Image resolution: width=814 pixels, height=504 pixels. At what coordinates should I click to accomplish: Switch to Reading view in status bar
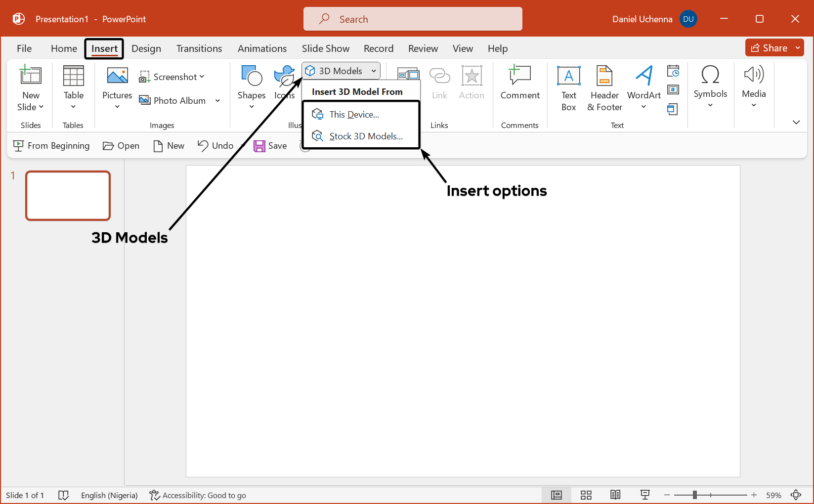(615, 495)
